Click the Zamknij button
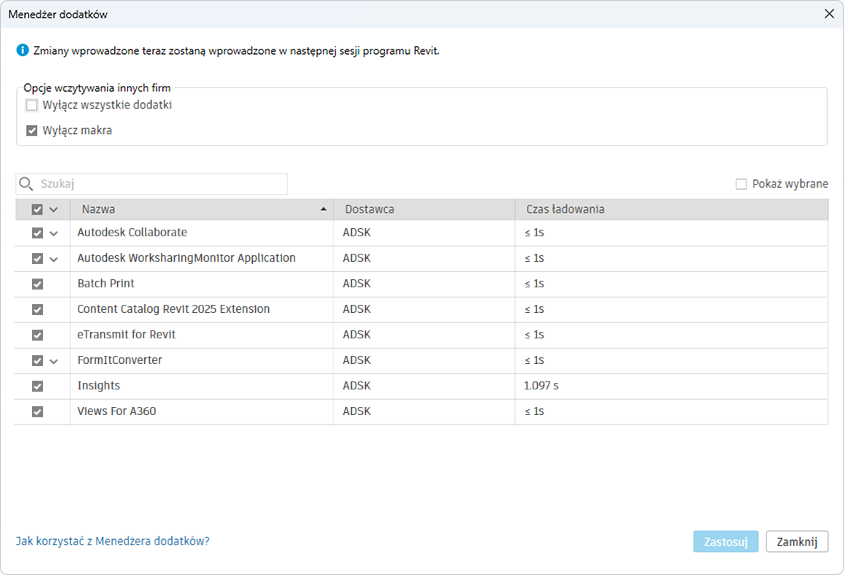844x575 pixels. coord(797,542)
